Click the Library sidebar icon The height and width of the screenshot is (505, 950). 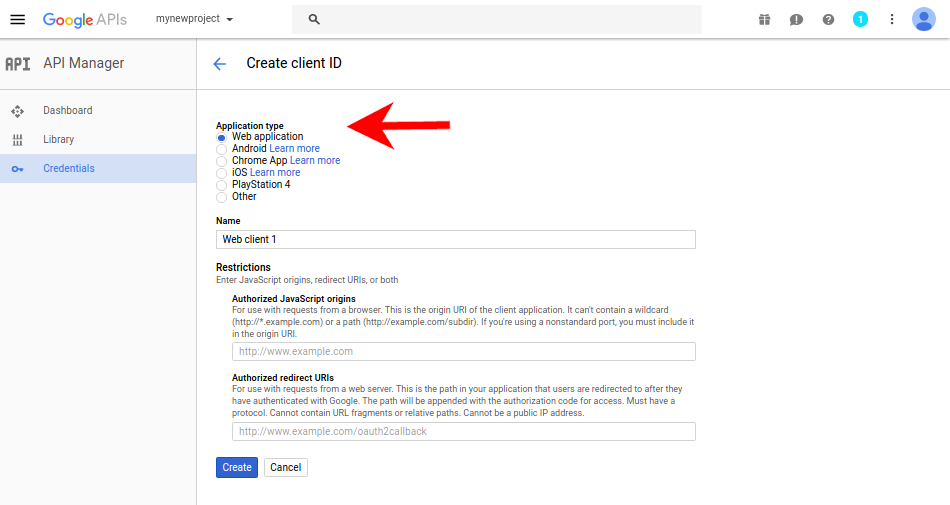click(18, 140)
